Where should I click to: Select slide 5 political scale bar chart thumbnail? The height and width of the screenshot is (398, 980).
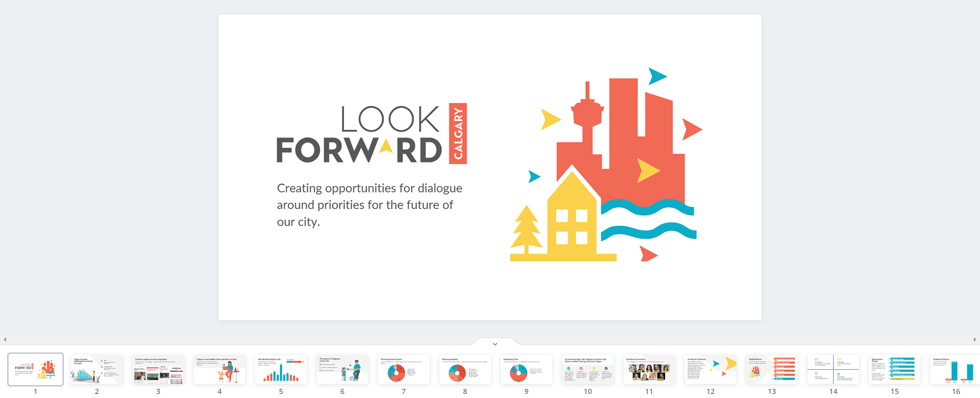click(281, 369)
